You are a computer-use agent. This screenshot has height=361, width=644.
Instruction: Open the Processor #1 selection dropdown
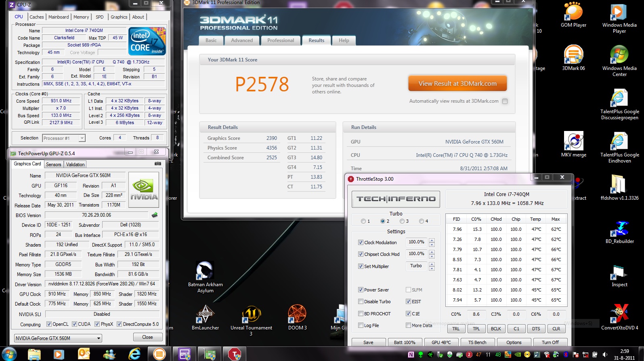(64, 138)
